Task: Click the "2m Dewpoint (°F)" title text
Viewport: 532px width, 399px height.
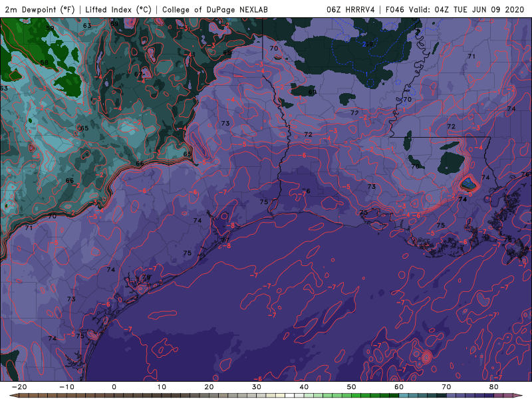Action: tap(40, 9)
